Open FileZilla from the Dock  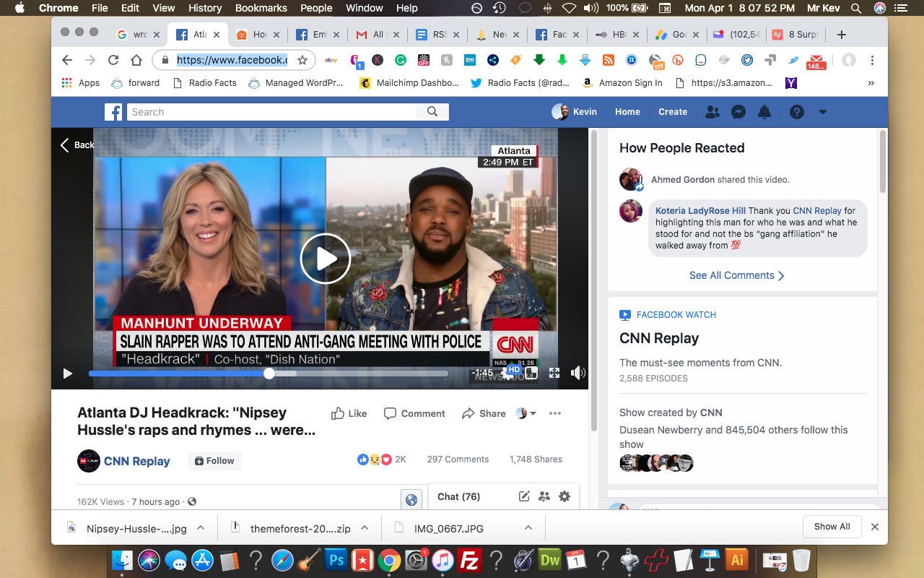(x=470, y=560)
